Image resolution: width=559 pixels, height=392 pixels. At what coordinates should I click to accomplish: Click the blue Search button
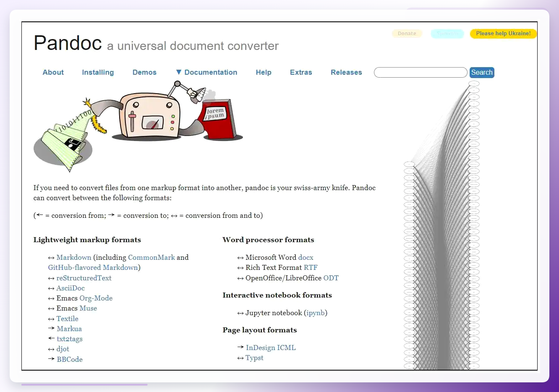482,73
